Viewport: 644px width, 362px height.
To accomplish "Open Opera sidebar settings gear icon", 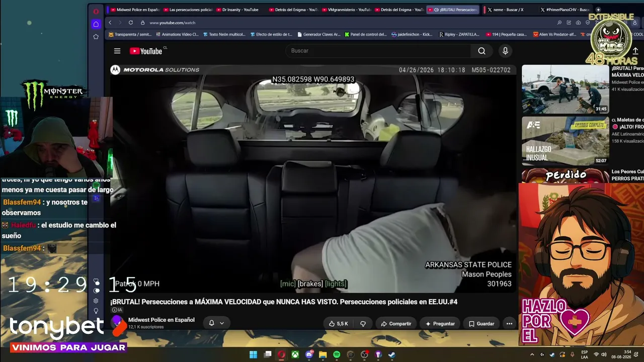I will (96, 301).
